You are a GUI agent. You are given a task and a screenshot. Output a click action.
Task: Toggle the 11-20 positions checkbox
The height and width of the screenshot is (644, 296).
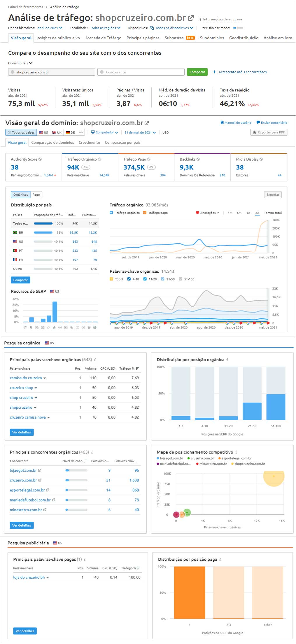click(x=145, y=279)
